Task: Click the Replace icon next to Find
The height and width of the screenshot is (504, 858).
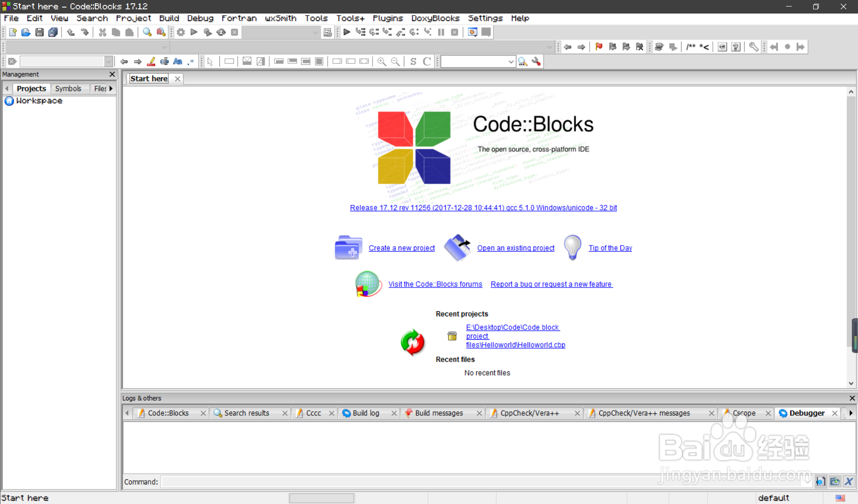Action: (161, 32)
